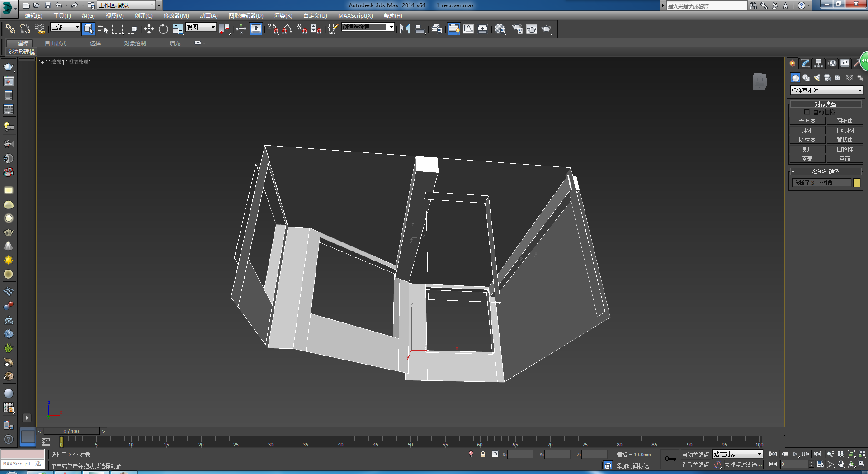Open the Select by Name dialog

(103, 29)
